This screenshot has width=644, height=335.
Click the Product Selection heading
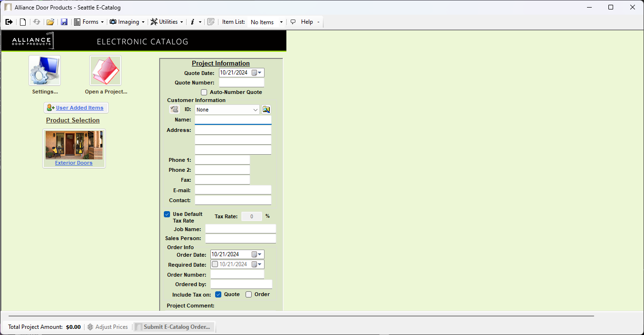(x=73, y=121)
